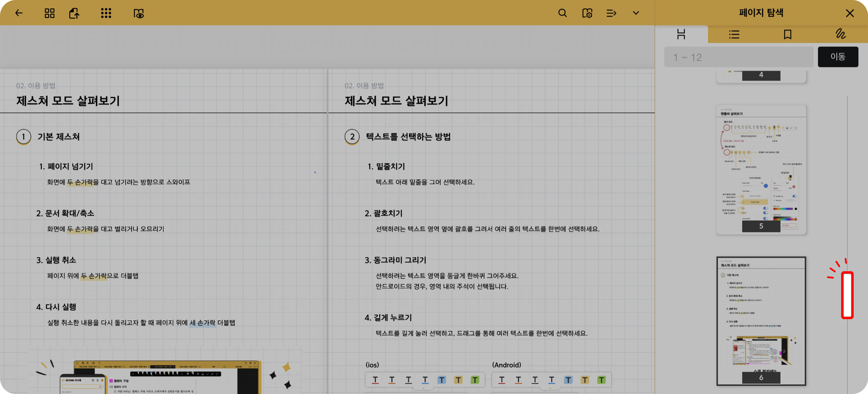Expand the top toolbar chevron dropdown
868x394 pixels.
click(x=636, y=13)
